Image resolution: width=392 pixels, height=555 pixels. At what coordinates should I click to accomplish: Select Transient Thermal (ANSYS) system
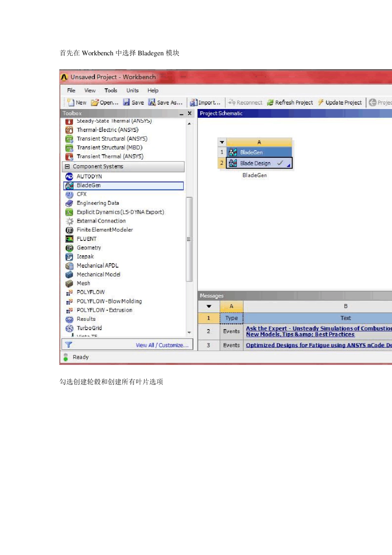pyautogui.click(x=110, y=157)
